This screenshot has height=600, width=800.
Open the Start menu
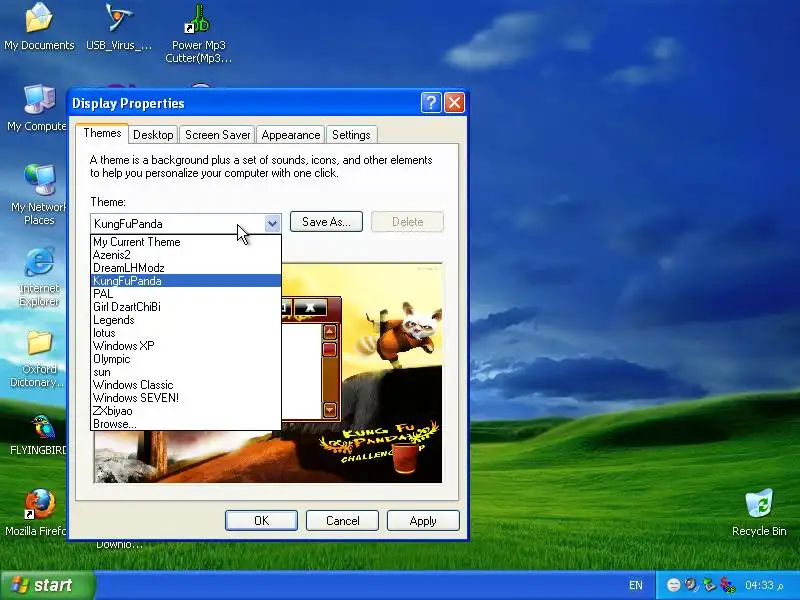48,585
